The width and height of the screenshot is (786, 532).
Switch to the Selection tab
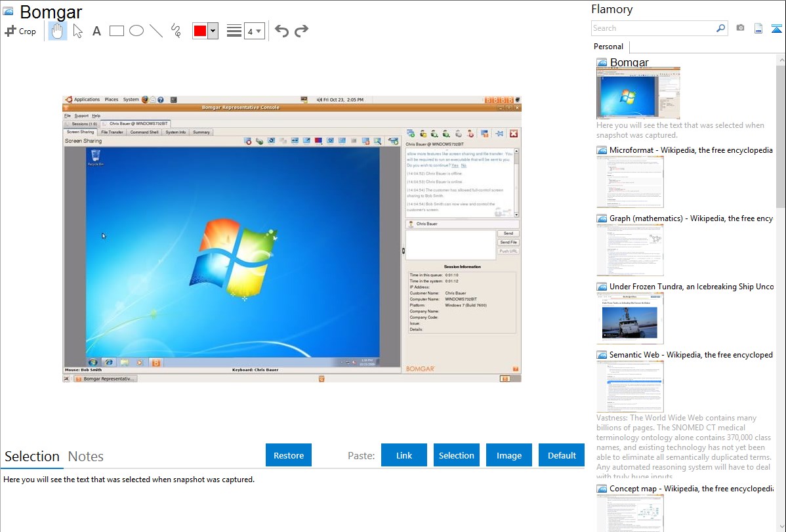click(x=32, y=457)
